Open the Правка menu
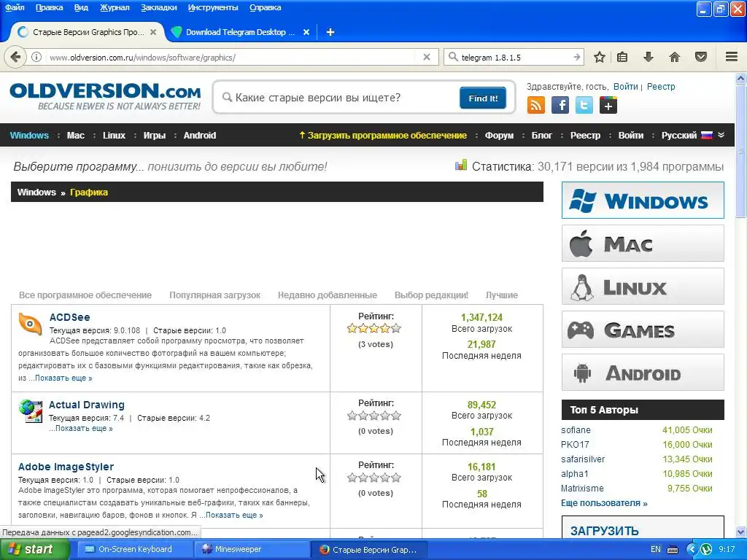 tap(49, 7)
